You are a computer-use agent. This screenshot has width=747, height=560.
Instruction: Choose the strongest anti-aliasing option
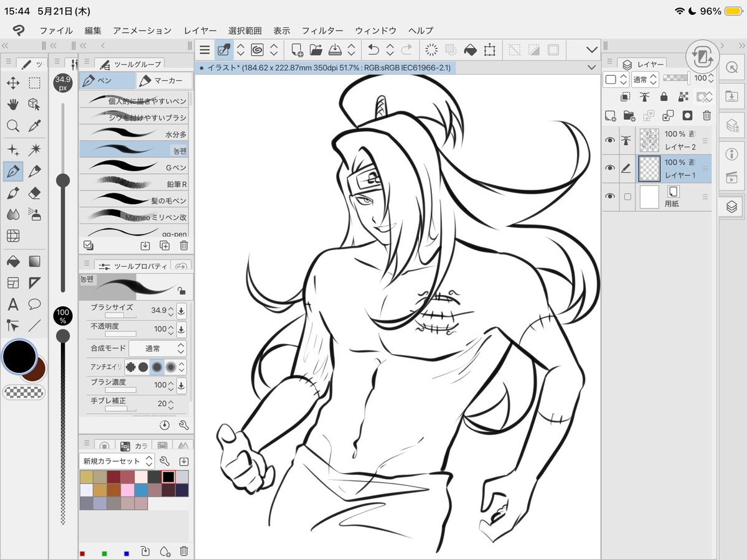pos(170,367)
